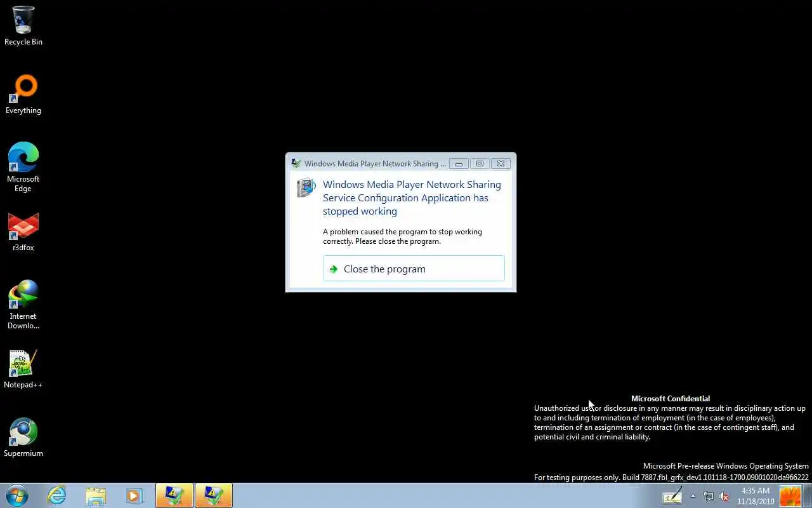The height and width of the screenshot is (508, 812).
Task: Click the orange flower user tile in the taskbar
Action: pos(790,496)
